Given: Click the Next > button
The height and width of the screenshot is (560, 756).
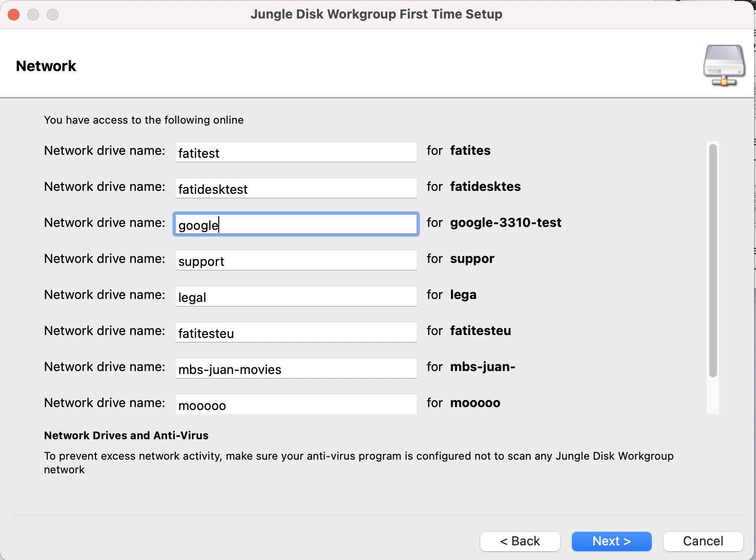Looking at the screenshot, I should [x=611, y=541].
